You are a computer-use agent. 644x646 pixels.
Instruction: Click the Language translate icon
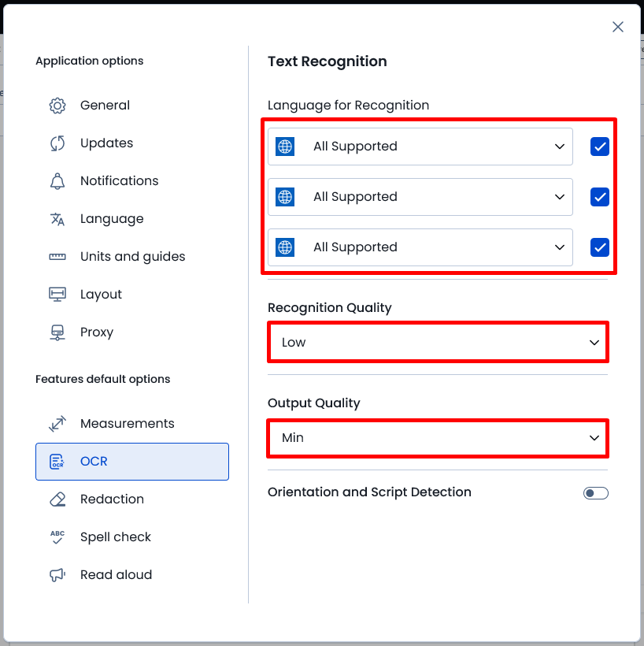pyautogui.click(x=57, y=219)
